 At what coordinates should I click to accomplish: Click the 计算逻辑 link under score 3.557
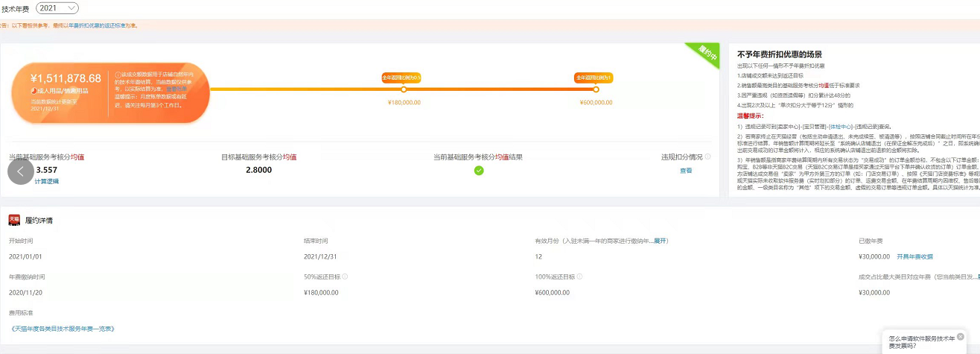(46, 181)
